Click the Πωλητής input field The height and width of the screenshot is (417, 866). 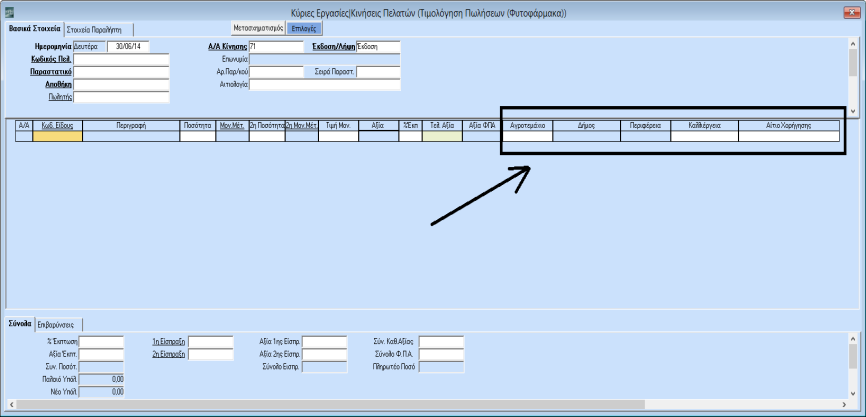[121, 97]
